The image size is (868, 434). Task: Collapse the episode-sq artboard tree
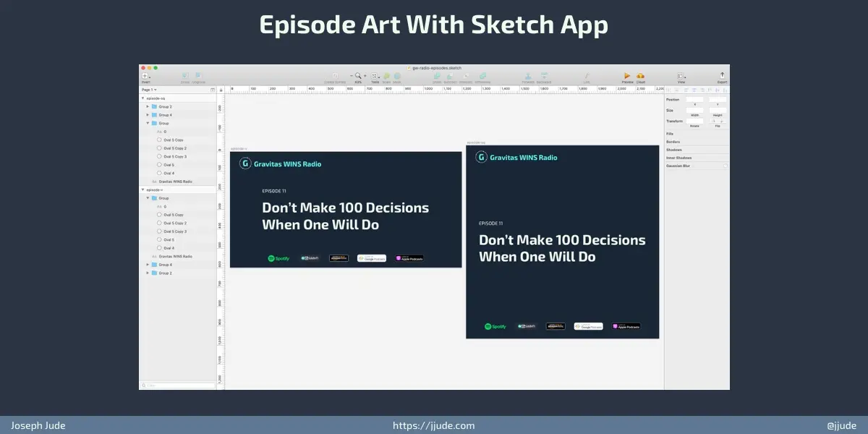(142, 98)
